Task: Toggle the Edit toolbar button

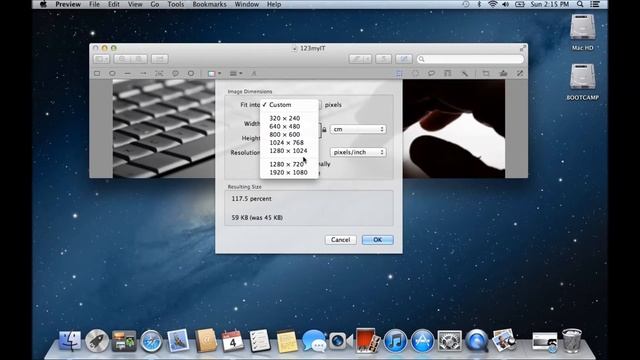Action: (x=404, y=59)
